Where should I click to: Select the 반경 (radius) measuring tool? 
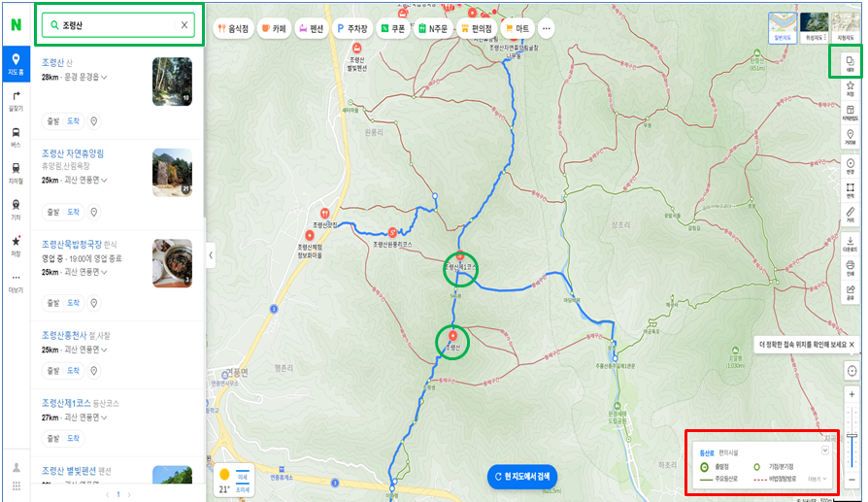(x=850, y=165)
